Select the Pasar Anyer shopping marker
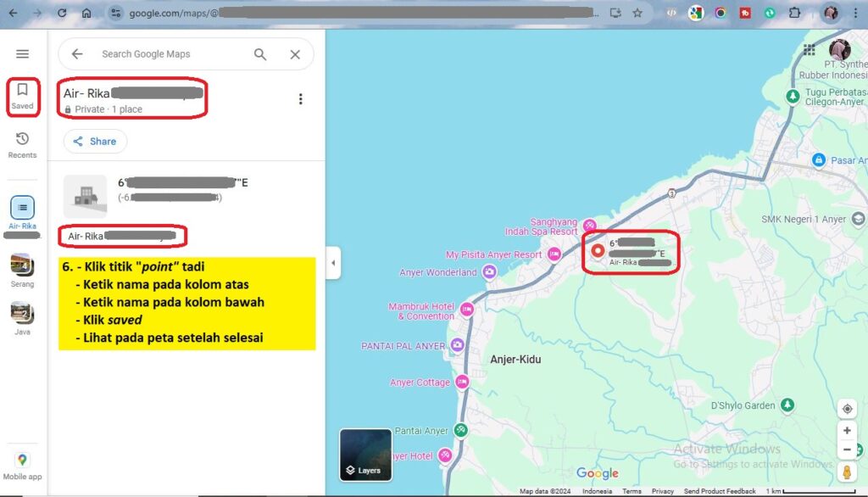Viewport: 868px width, 497px height. 819,160
